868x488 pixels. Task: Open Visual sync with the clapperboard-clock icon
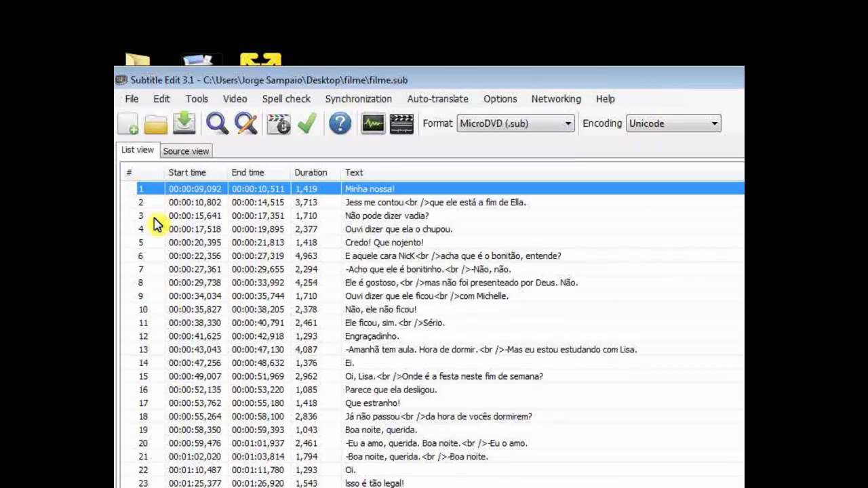[279, 123]
